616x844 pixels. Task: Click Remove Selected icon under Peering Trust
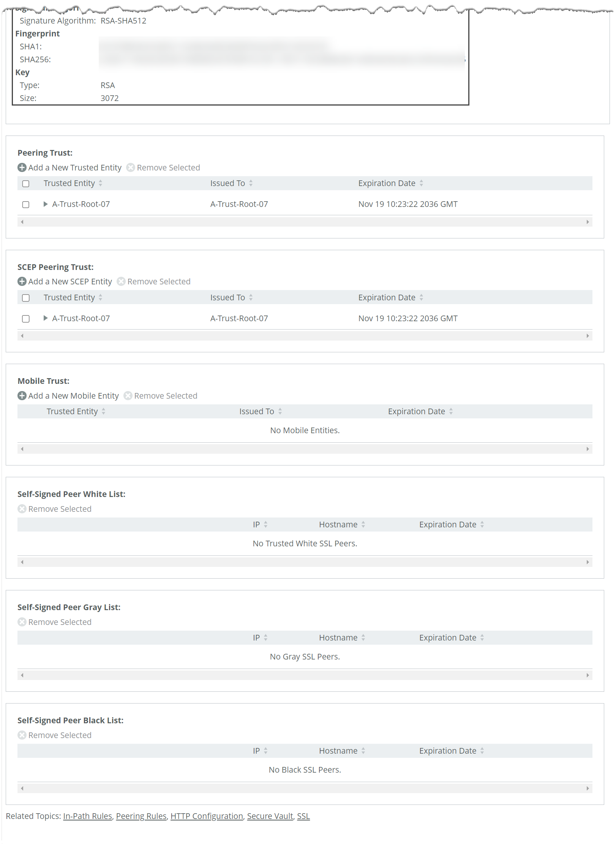pos(131,167)
